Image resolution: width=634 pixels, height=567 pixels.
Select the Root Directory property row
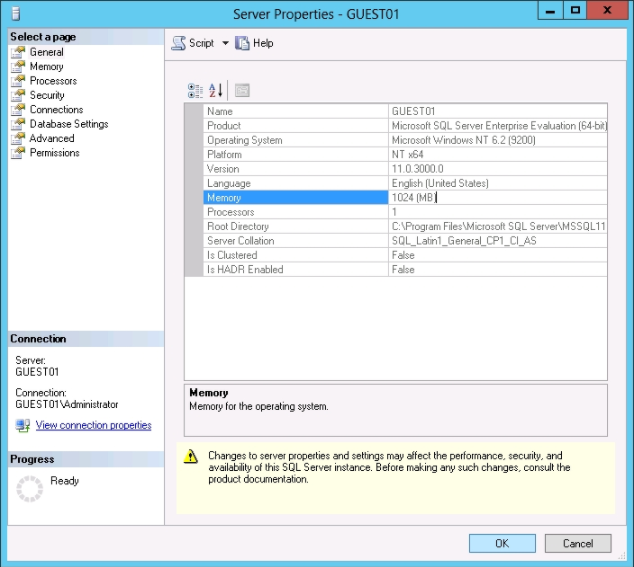[405, 226]
